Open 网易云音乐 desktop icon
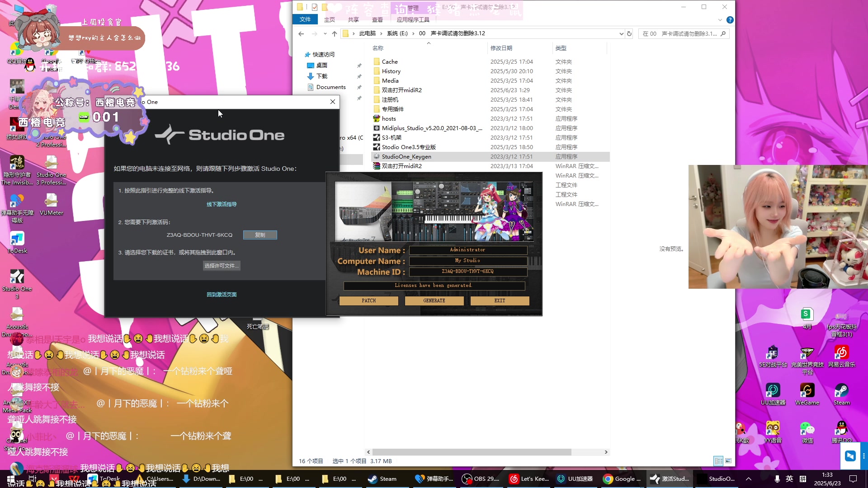868x488 pixels. coord(841,356)
